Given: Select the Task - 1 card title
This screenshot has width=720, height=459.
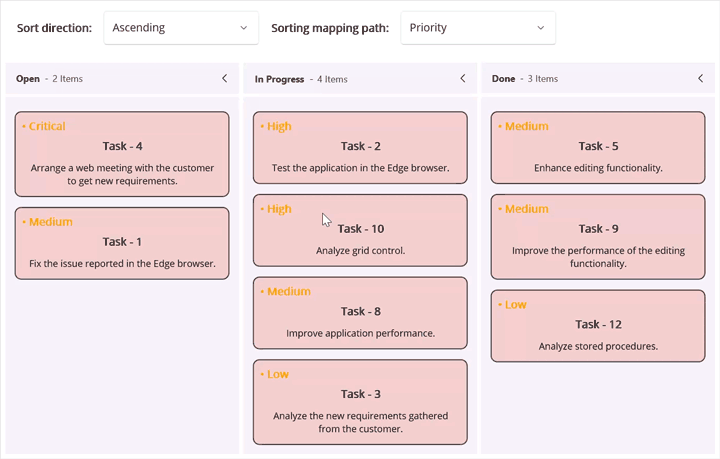Looking at the screenshot, I should pyautogui.click(x=122, y=241).
